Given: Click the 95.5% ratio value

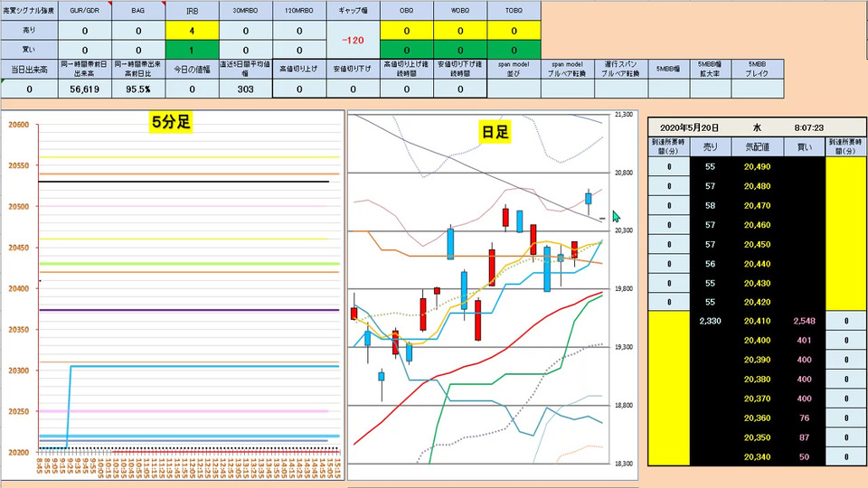Looking at the screenshot, I should click(138, 89).
